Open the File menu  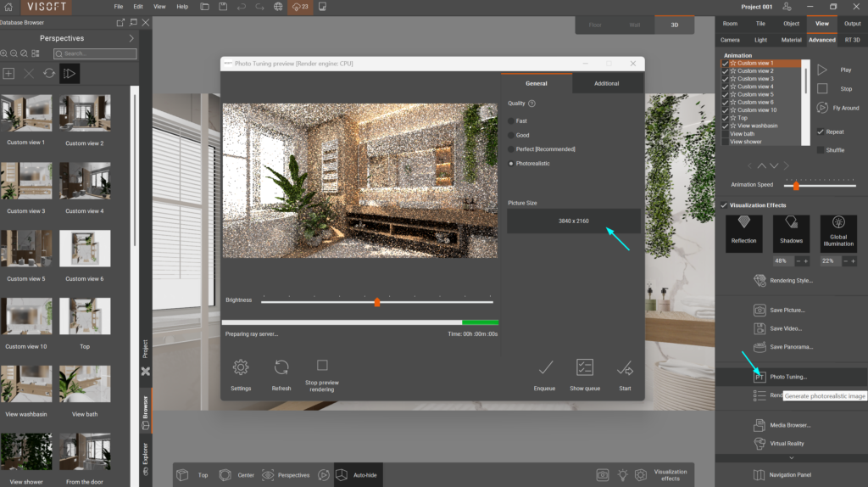pyautogui.click(x=119, y=7)
